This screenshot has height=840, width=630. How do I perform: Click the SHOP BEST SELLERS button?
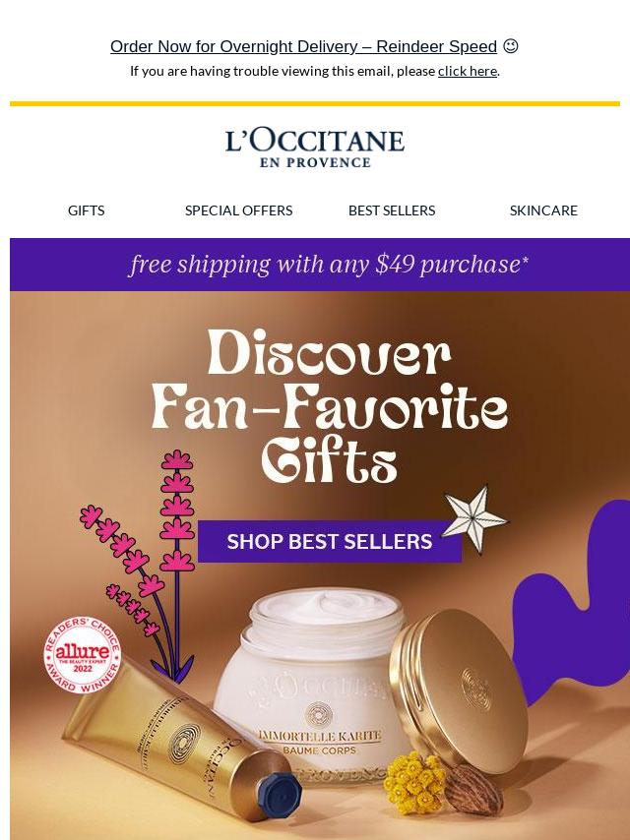[329, 541]
